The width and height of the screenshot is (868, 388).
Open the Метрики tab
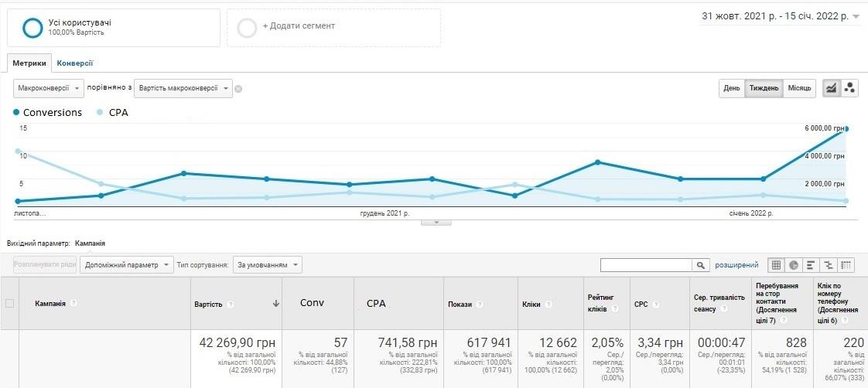29,63
